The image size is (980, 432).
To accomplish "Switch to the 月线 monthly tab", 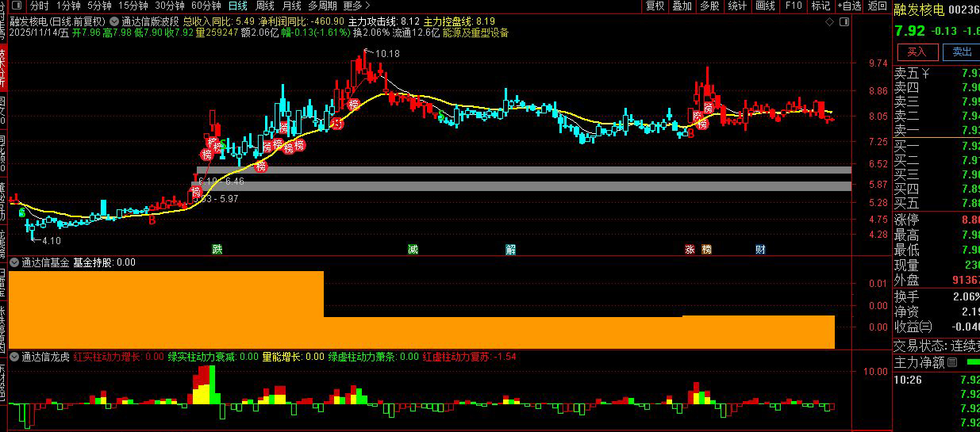I will pyautogui.click(x=291, y=6).
